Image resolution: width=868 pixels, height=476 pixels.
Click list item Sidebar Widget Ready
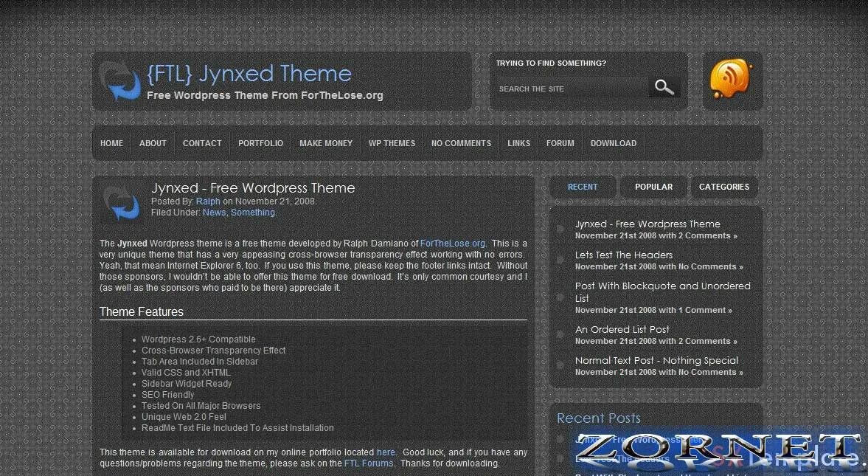[x=186, y=384]
